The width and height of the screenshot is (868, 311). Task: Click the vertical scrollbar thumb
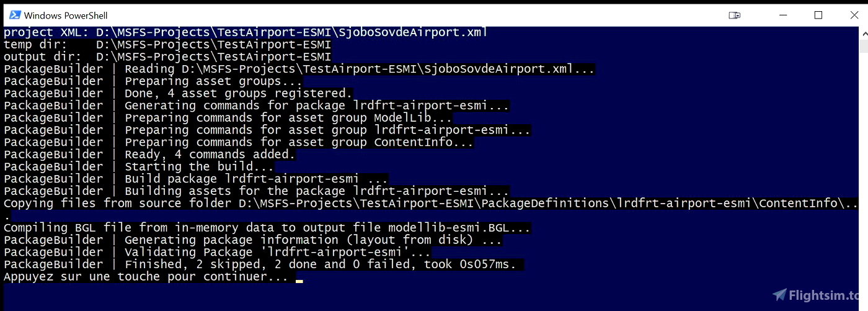[x=864, y=47]
